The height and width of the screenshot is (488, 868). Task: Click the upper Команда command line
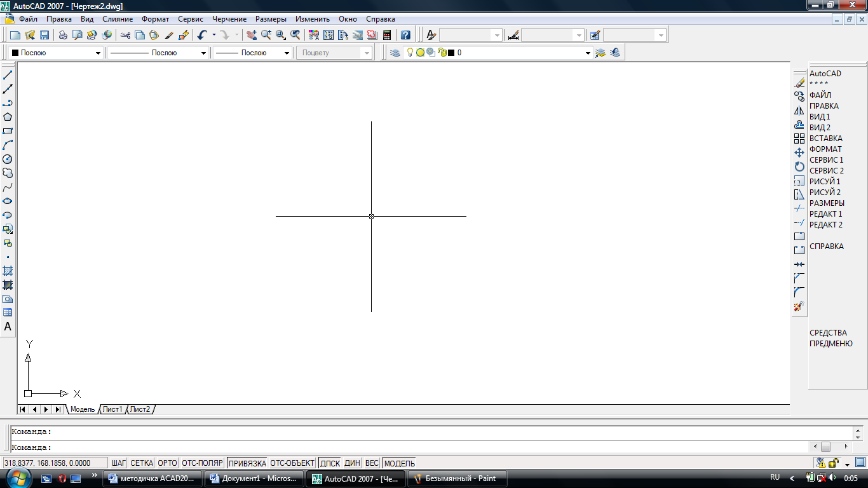(432, 432)
